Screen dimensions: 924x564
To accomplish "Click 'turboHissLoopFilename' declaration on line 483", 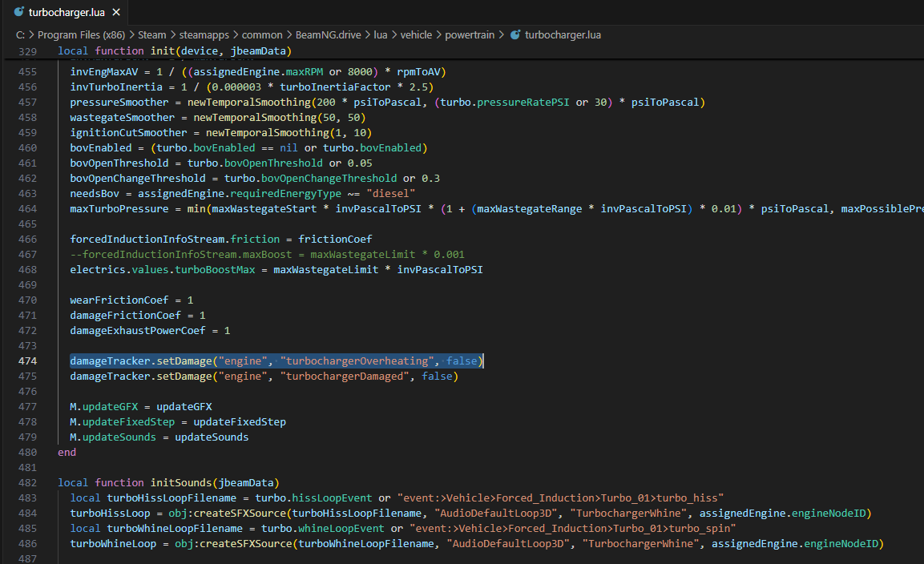I will coord(171,498).
